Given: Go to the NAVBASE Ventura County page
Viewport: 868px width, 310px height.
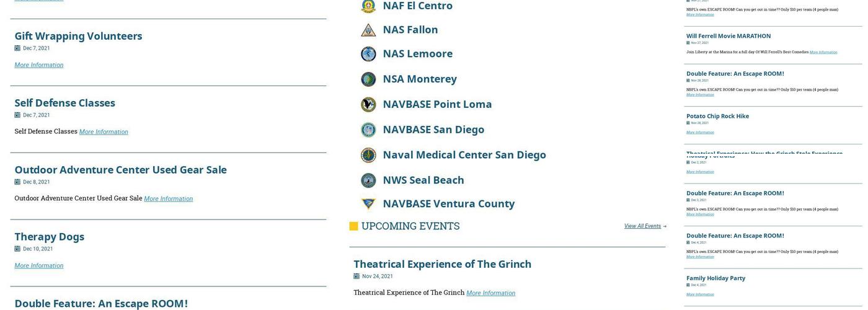Looking at the screenshot, I should [448, 204].
